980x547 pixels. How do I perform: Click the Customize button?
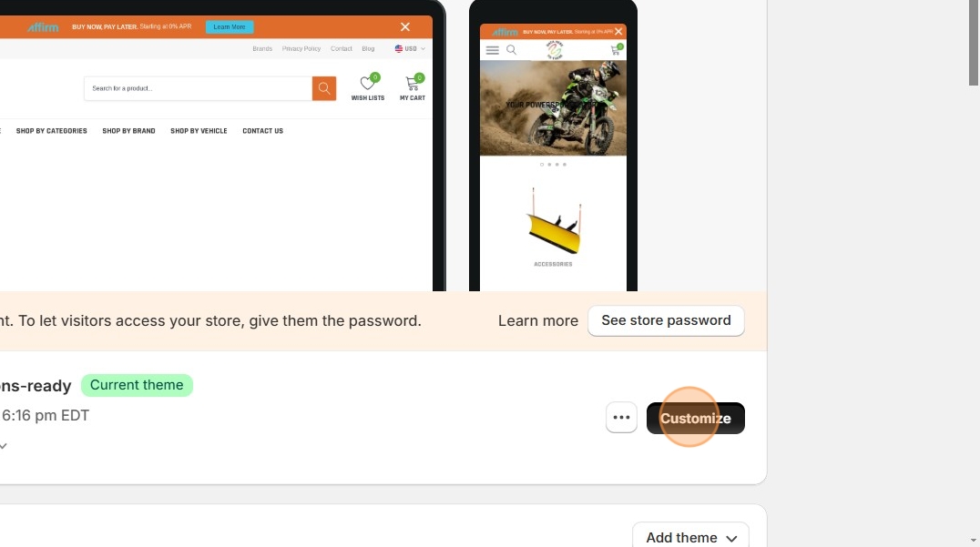(696, 418)
